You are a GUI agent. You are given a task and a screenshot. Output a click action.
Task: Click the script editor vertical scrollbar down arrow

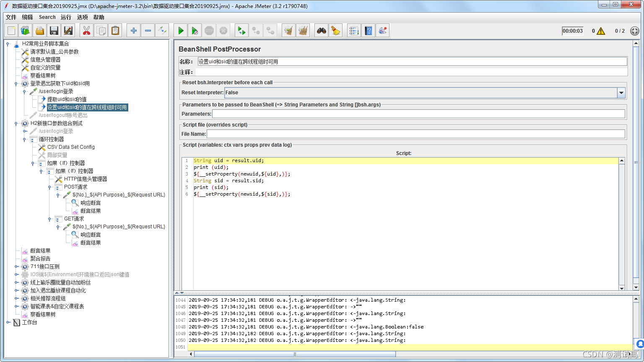click(622, 287)
